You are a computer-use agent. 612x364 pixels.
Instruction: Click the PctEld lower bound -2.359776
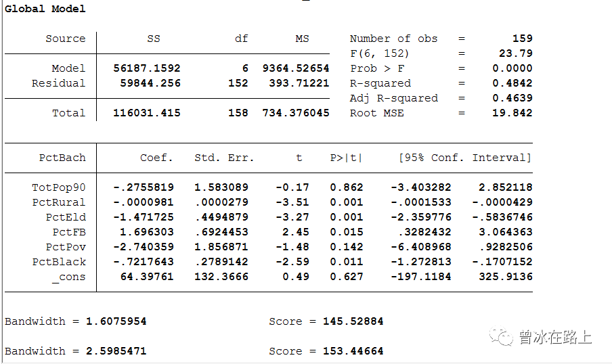point(421,217)
